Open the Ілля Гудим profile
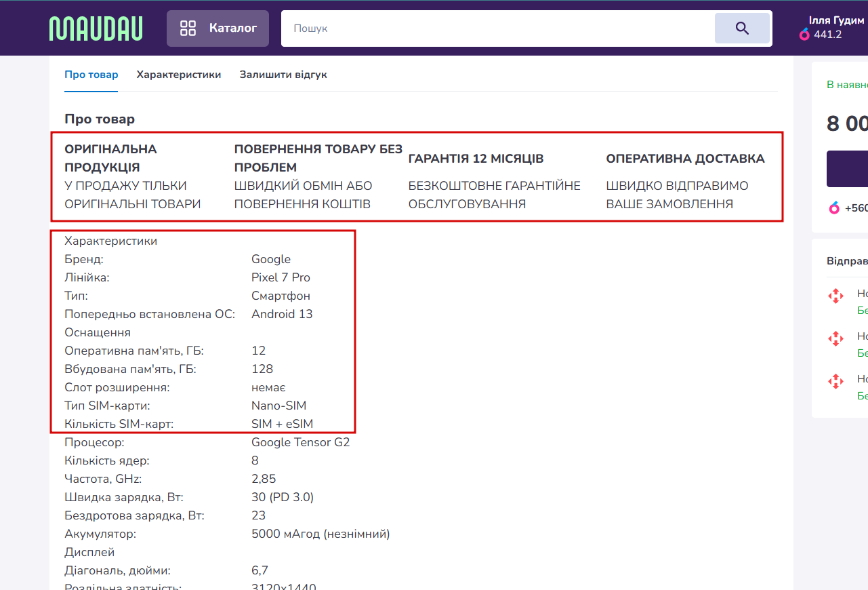The height and width of the screenshot is (590, 868). tap(836, 20)
